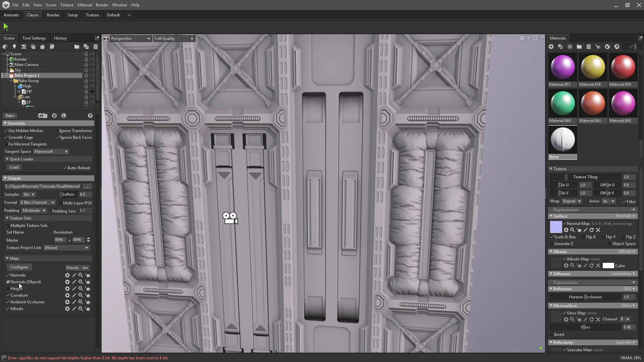The image size is (644, 362).
Task: Click magnifier icon in the Curvature row
Action: [x=81, y=295]
